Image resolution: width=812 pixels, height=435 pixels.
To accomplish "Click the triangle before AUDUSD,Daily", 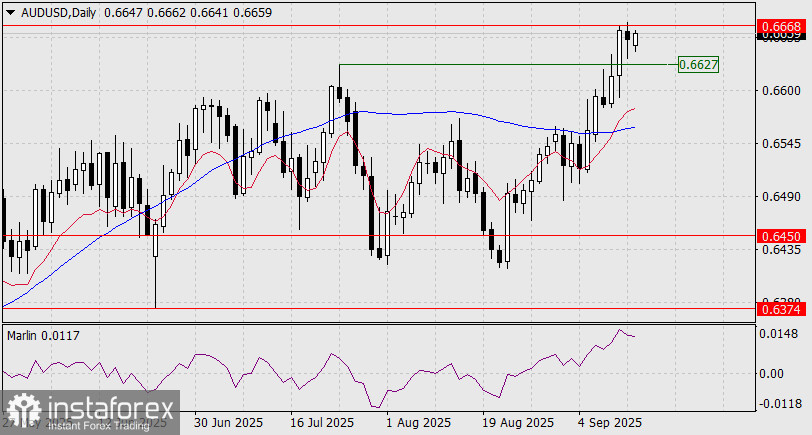I will [11, 12].
